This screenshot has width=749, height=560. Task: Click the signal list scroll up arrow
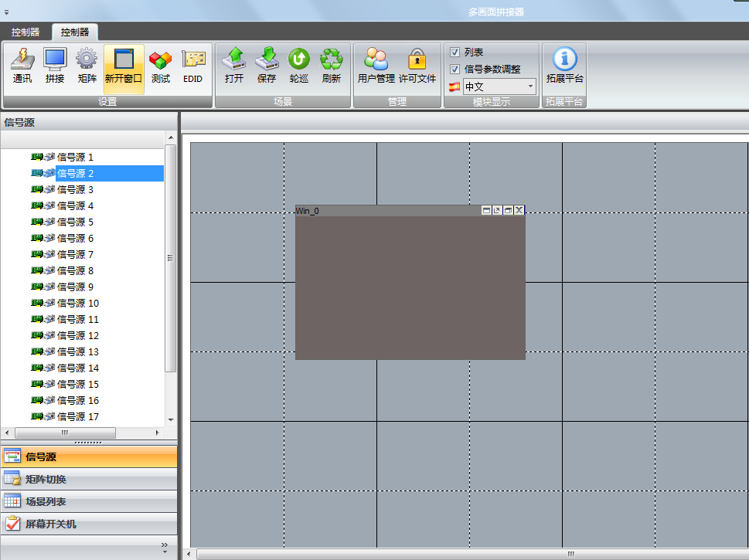pyautogui.click(x=171, y=137)
